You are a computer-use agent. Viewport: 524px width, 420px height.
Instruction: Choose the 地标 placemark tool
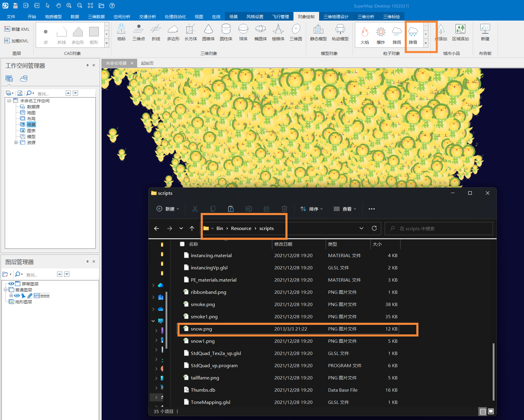point(121,33)
